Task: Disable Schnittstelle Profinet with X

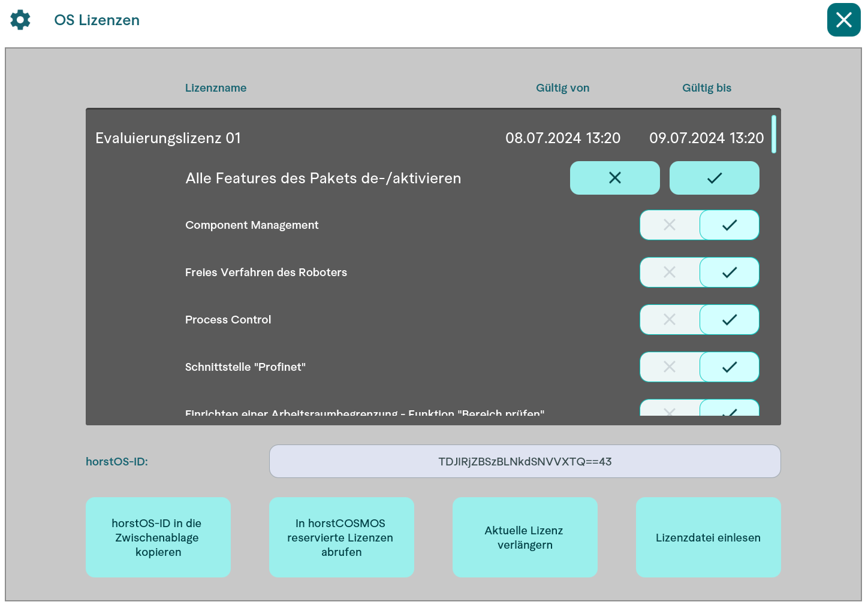Action: [670, 367]
